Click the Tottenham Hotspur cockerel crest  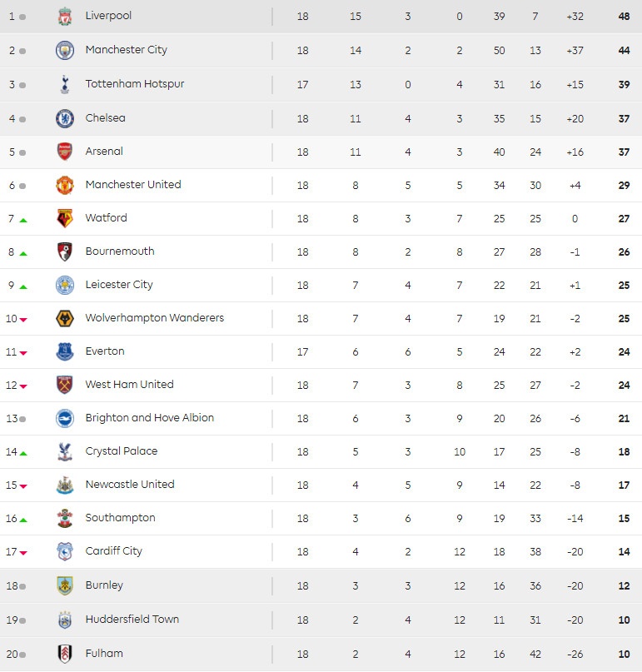point(64,84)
